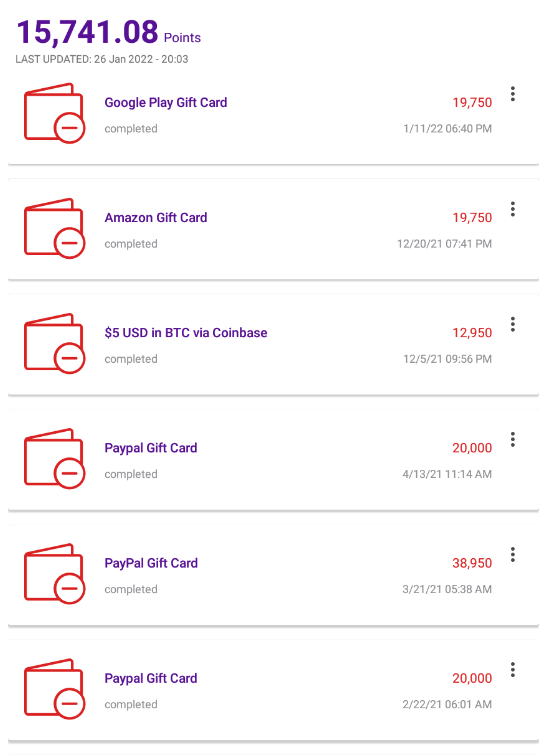Click the Last Updated 26 Jan 2022 timestamp
The image size is (546, 755).
pos(102,59)
